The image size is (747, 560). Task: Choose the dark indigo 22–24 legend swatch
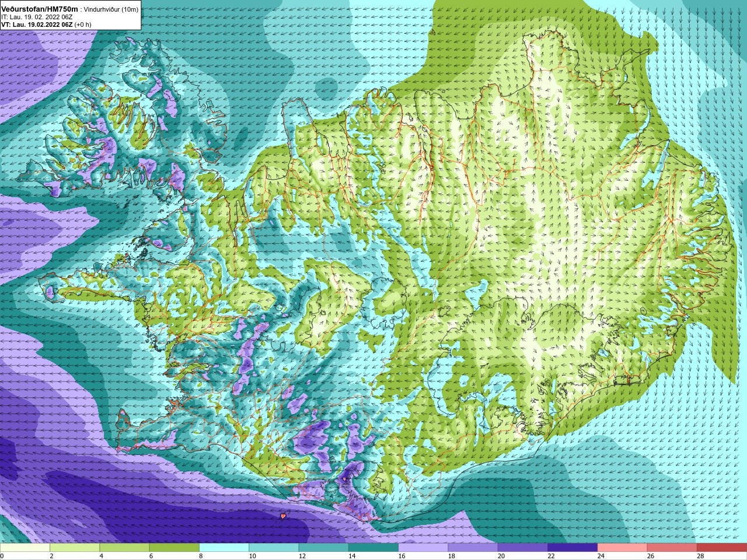[x=573, y=548]
